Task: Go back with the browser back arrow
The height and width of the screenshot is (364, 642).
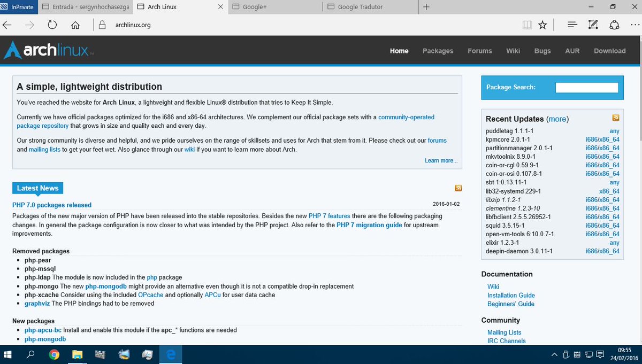Action: [x=7, y=25]
